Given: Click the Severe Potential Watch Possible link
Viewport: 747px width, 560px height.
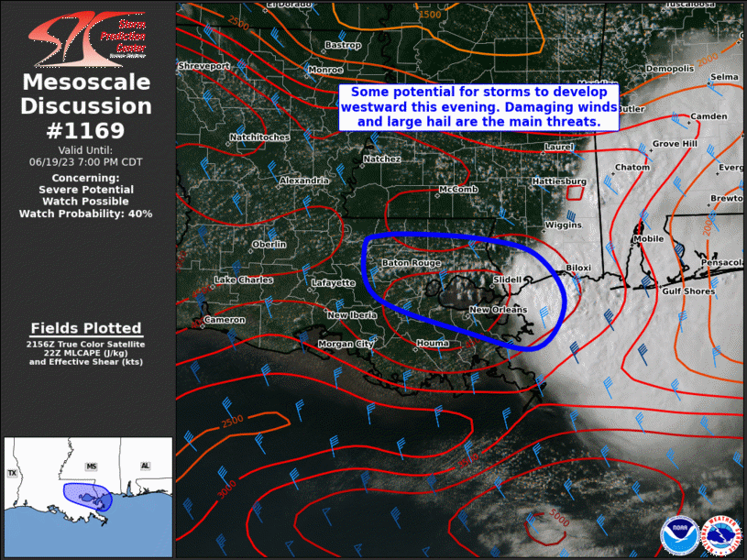Looking at the screenshot, I should pyautogui.click(x=86, y=195).
